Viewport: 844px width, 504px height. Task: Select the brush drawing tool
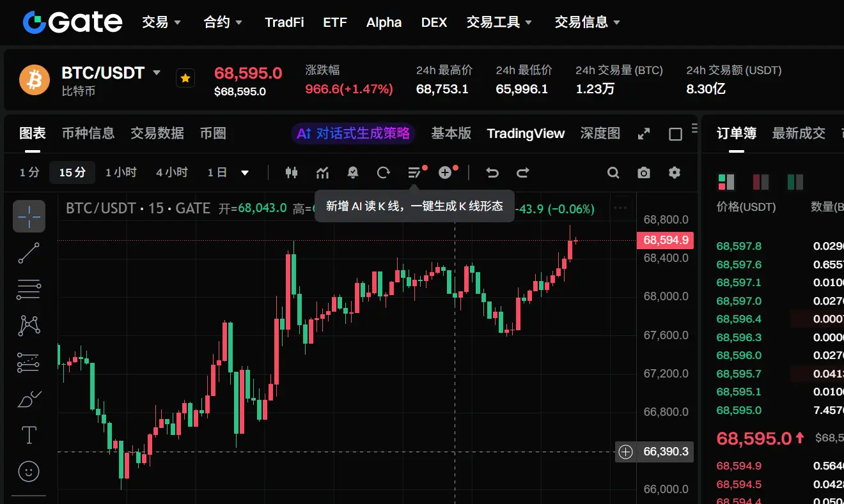point(29,399)
